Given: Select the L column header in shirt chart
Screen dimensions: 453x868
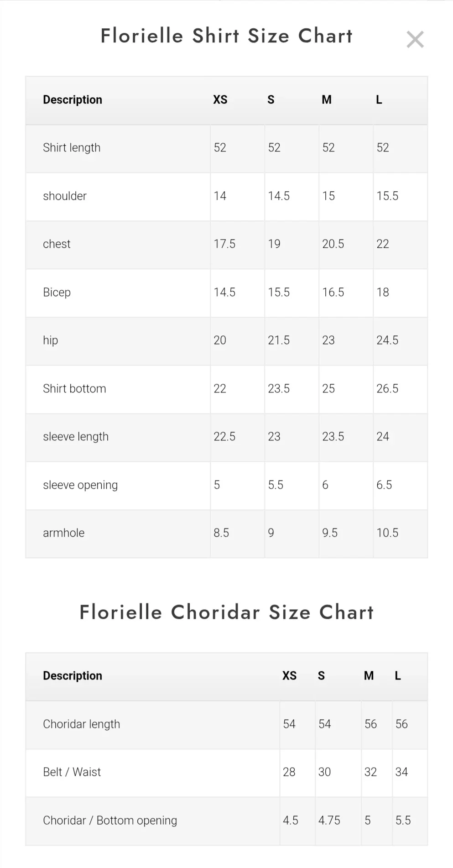Looking at the screenshot, I should coord(379,100).
